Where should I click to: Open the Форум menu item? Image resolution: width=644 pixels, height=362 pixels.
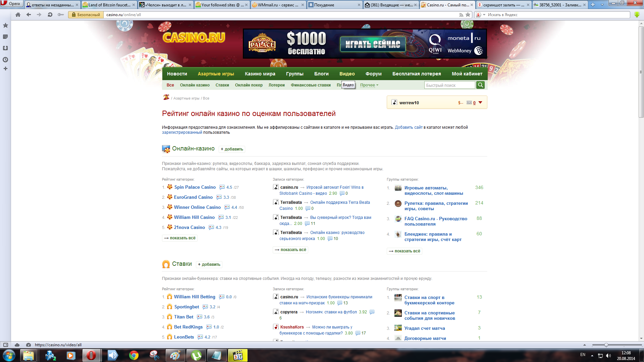click(373, 74)
